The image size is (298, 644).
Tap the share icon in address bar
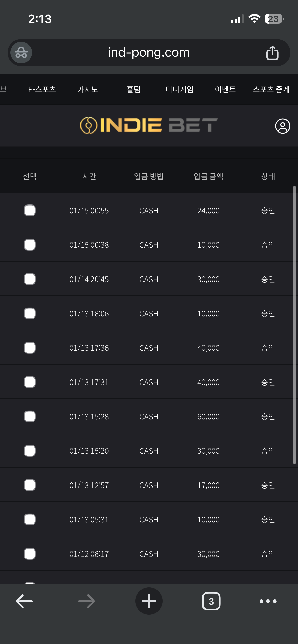pos(272,53)
